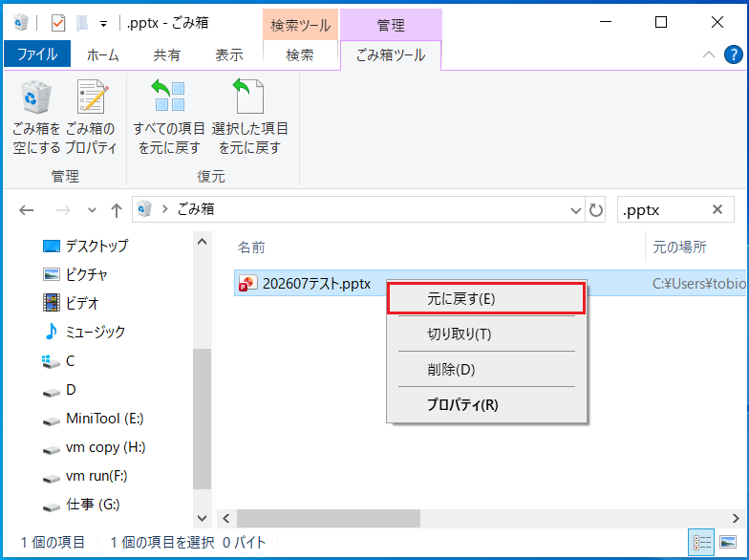Click navigation pane vertical scrollbar thumb
This screenshot has width=749, height=560.
pos(203,419)
